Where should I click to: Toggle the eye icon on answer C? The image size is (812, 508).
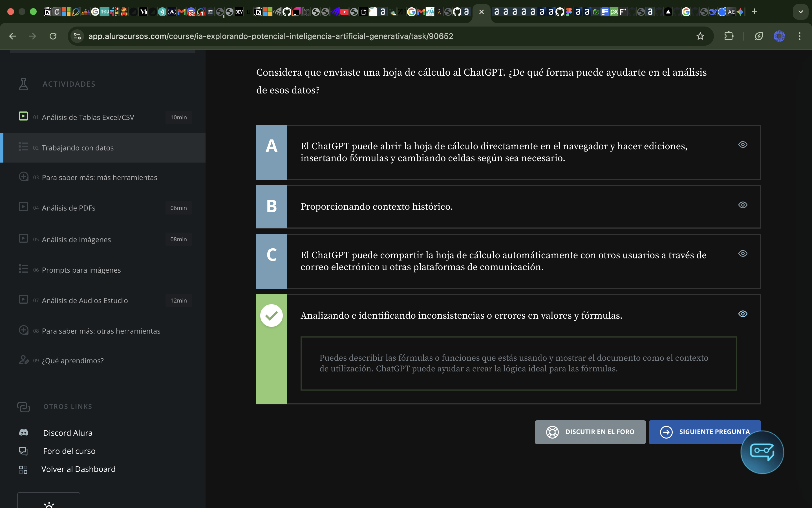point(743,254)
